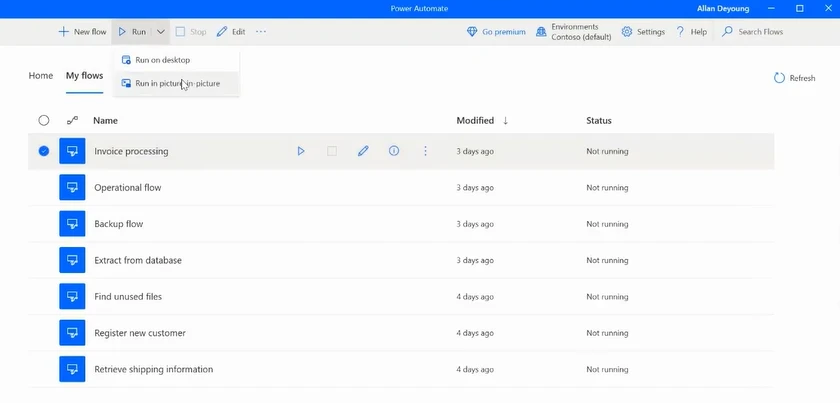840x403 pixels.
Task: Open more actions for Invoice processing row
Action: [x=425, y=151]
